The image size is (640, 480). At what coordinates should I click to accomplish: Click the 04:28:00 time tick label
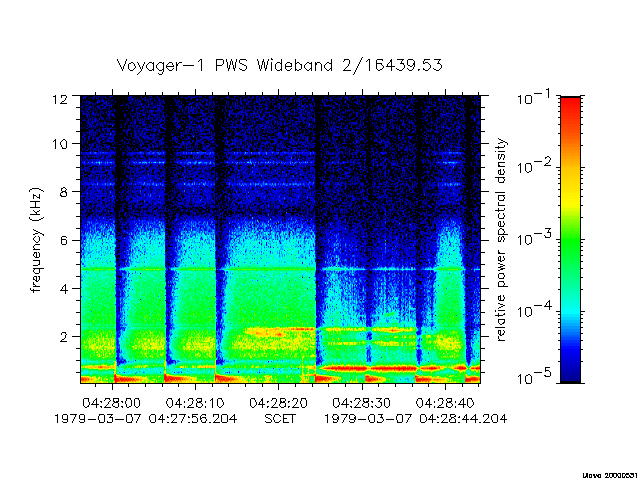[111, 403]
